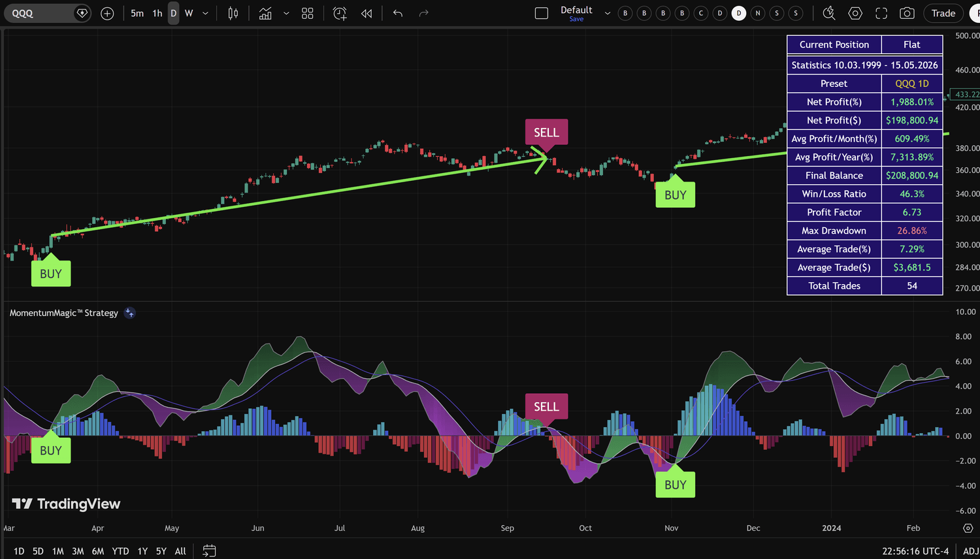Select the D daily timeframe
Image resolution: width=980 pixels, height=559 pixels.
[174, 13]
